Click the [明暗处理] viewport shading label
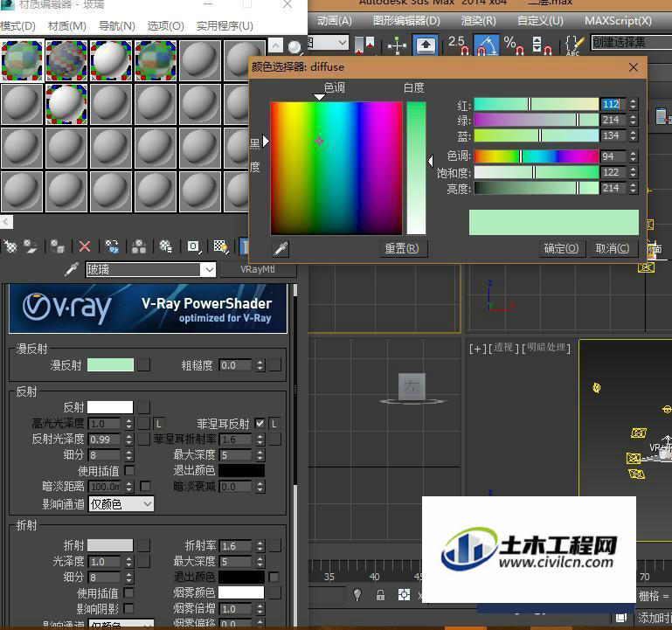This screenshot has height=630, width=672. point(546,348)
